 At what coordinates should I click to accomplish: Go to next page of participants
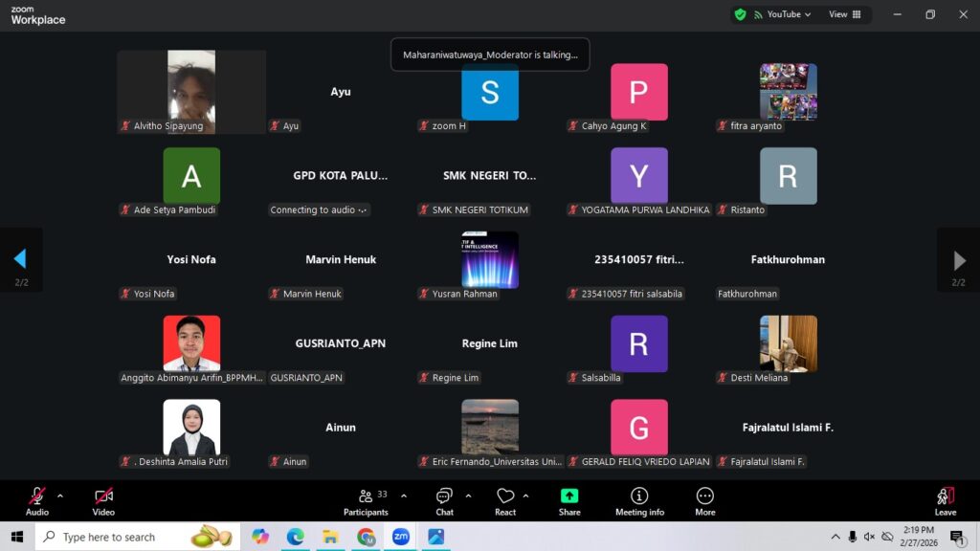[959, 260]
